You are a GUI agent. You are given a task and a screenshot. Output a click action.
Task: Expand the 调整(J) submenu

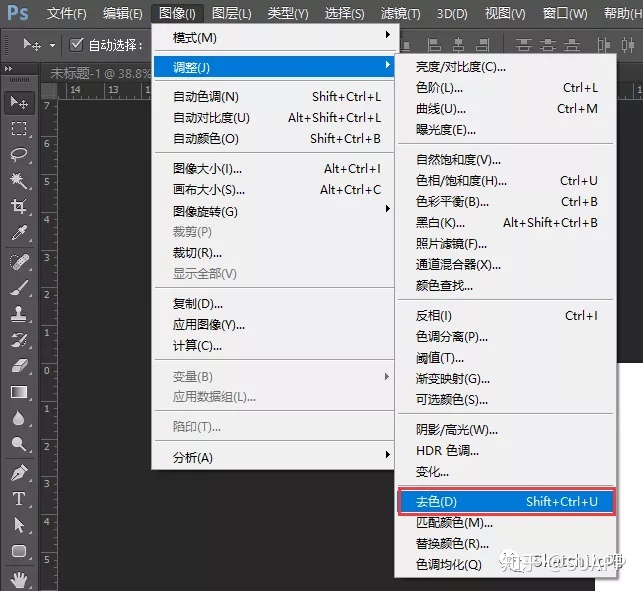274,67
